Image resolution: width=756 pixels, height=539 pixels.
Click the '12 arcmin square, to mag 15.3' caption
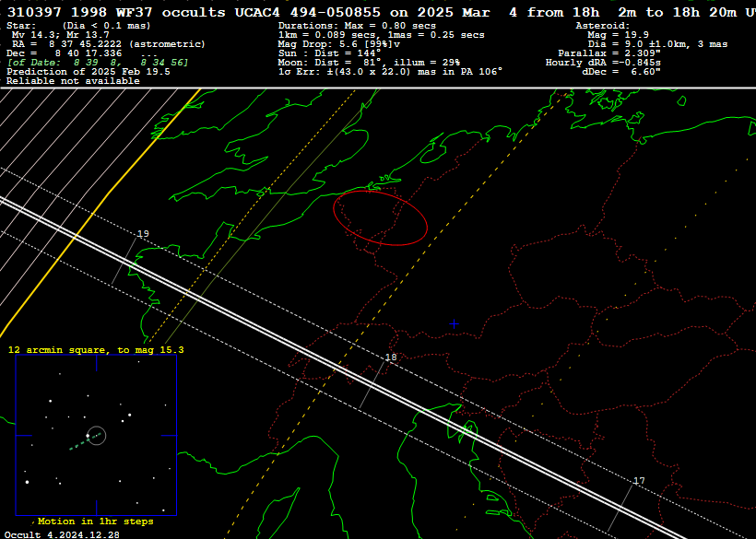point(96,350)
